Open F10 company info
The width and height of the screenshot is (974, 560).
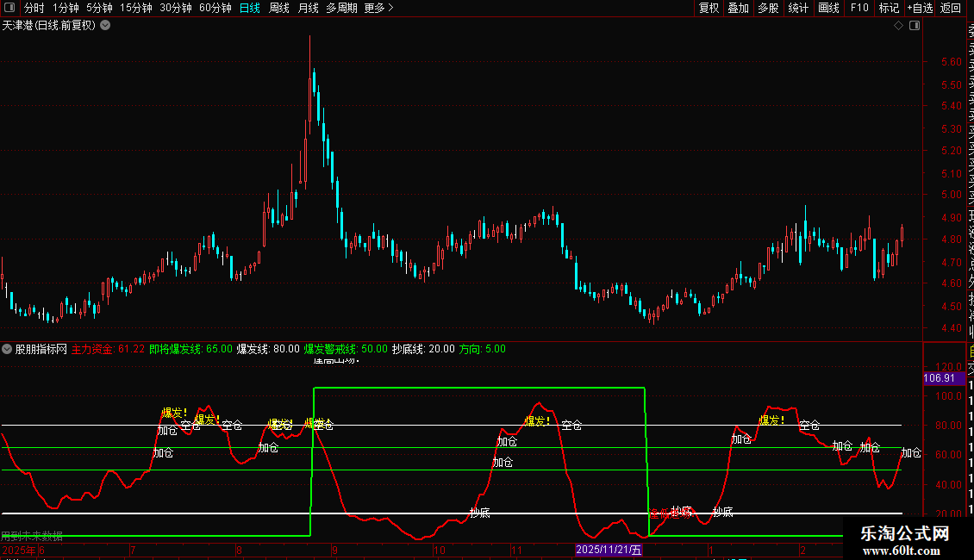pos(859,8)
